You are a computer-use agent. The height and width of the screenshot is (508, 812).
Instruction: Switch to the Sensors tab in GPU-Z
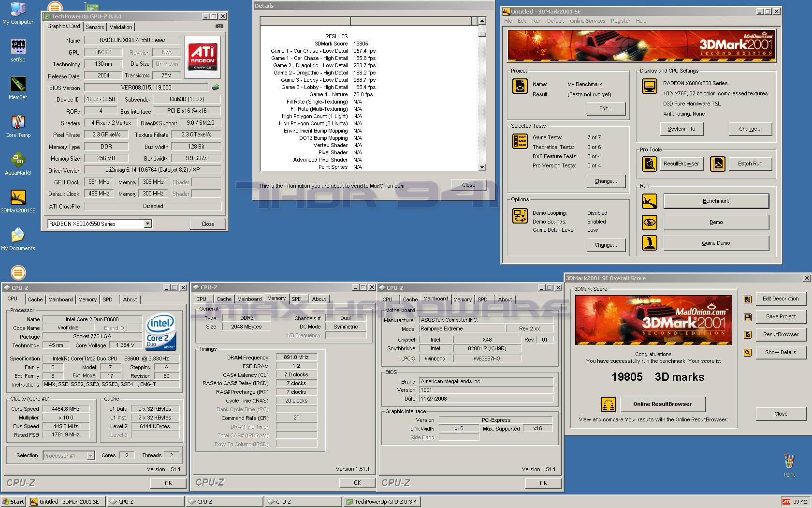pos(95,27)
